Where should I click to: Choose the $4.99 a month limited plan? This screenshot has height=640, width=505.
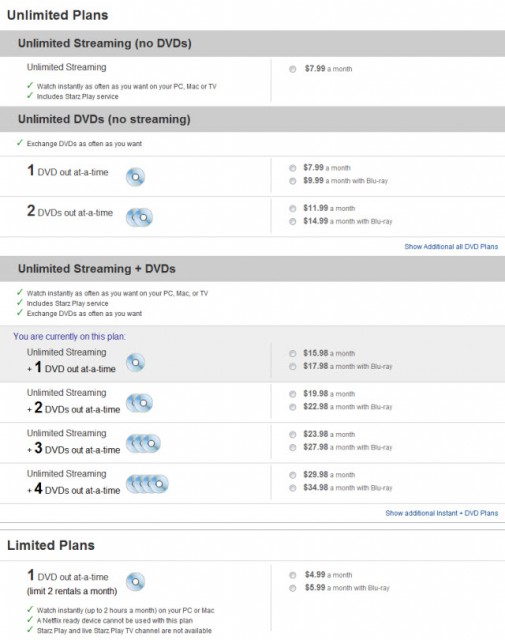(x=292, y=575)
